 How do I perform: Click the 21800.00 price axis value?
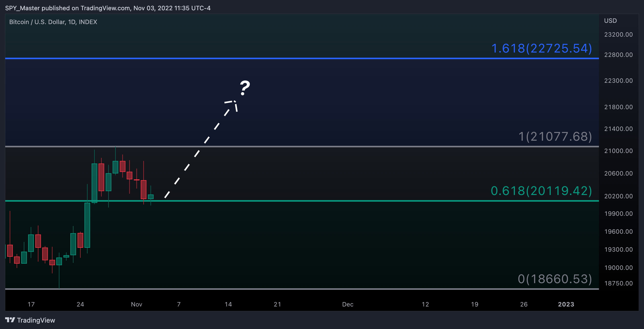point(618,107)
